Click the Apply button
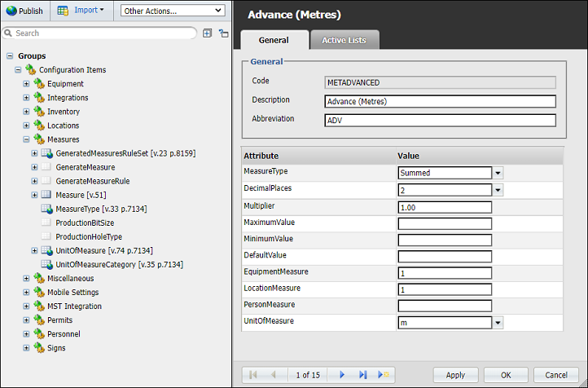The height and width of the screenshot is (388, 588). 455,375
